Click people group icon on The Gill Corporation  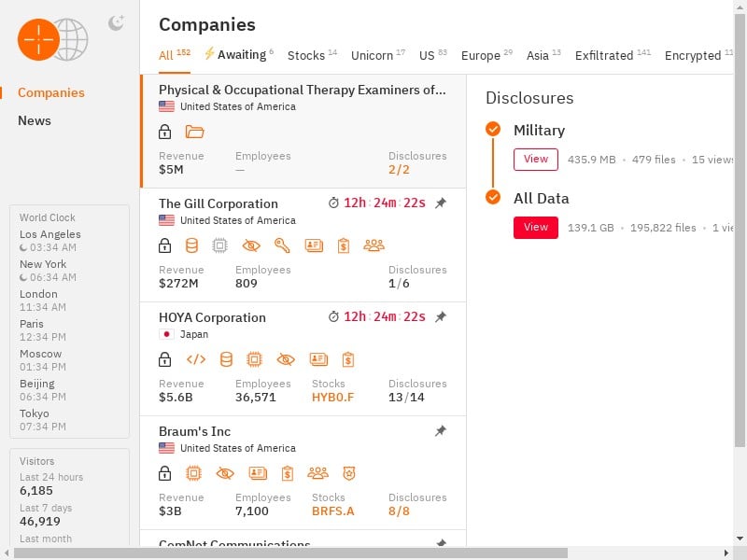pos(374,245)
